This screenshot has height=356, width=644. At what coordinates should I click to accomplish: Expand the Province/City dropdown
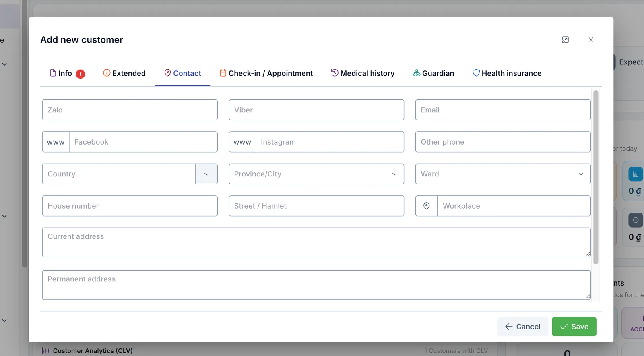click(316, 174)
